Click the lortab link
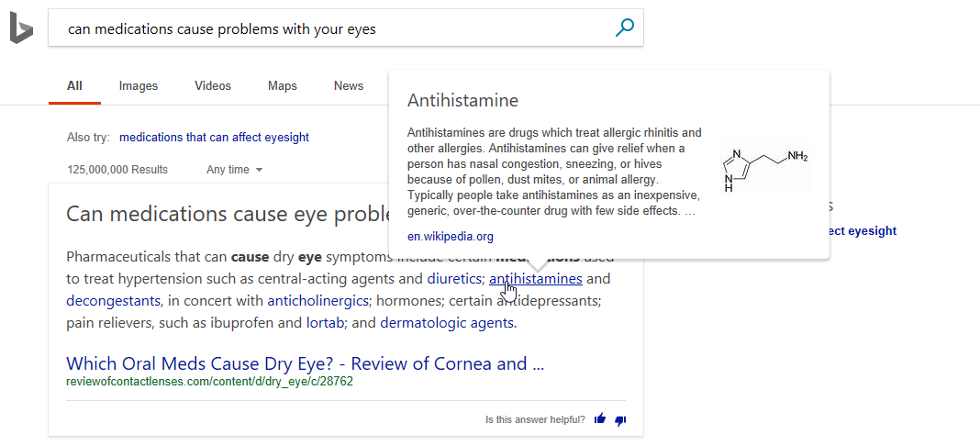 (325, 324)
